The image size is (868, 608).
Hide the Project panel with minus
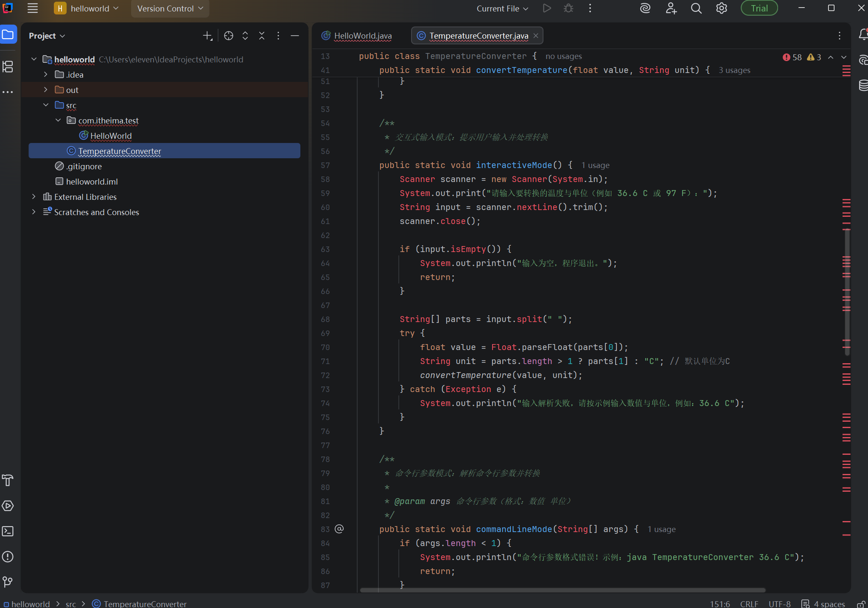[x=295, y=36]
